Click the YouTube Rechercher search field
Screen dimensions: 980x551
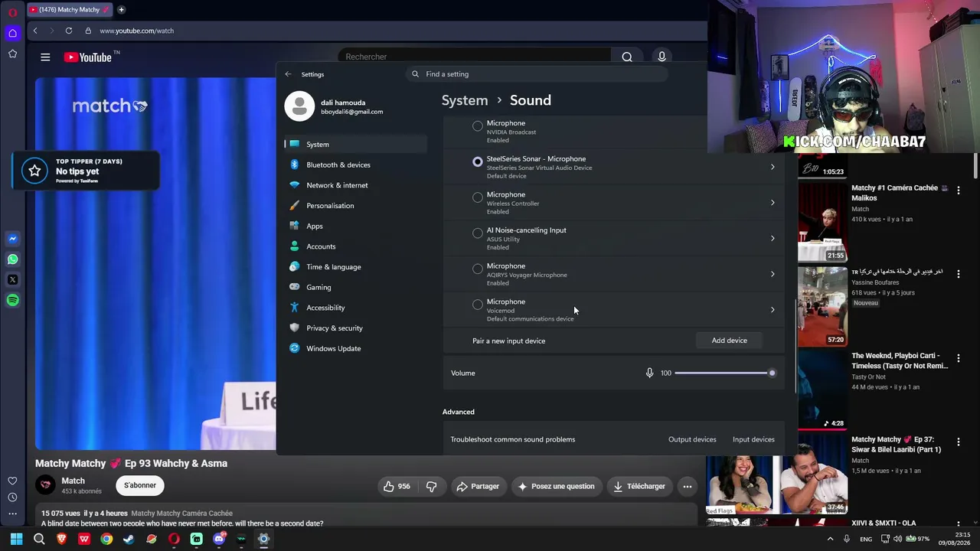point(475,57)
